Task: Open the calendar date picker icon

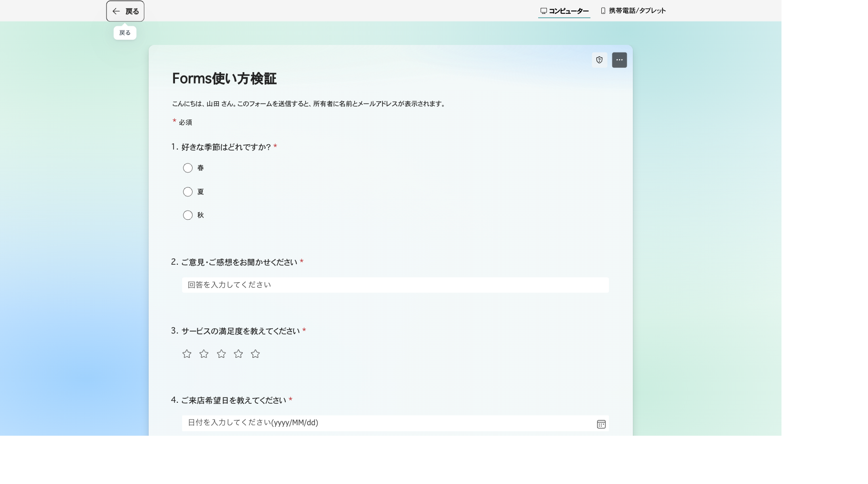Action: click(x=601, y=424)
